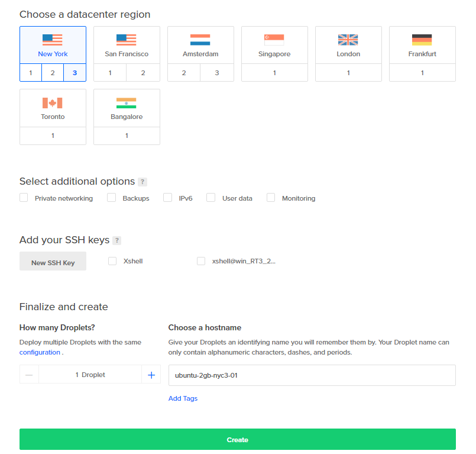
Task: Pick the Amsterdam flag icon
Action: tap(200, 40)
